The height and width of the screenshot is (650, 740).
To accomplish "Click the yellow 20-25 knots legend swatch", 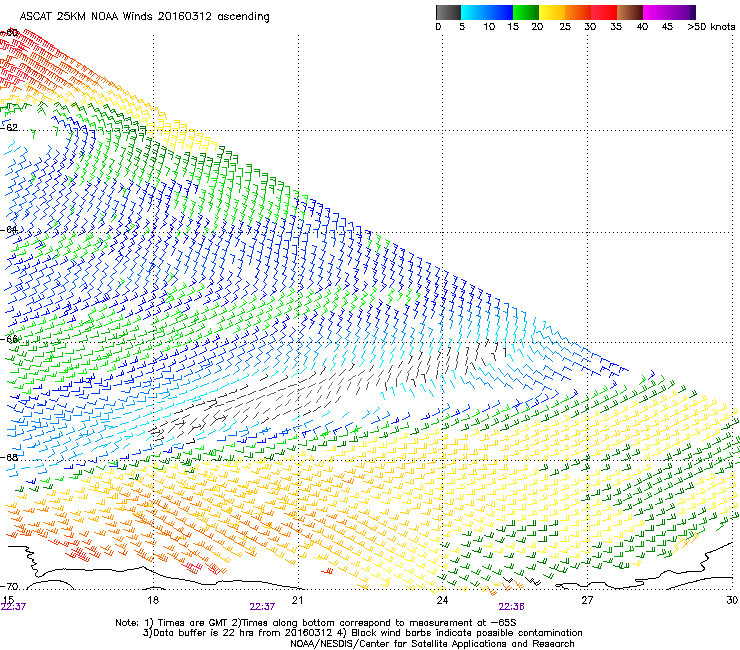I will (552, 12).
